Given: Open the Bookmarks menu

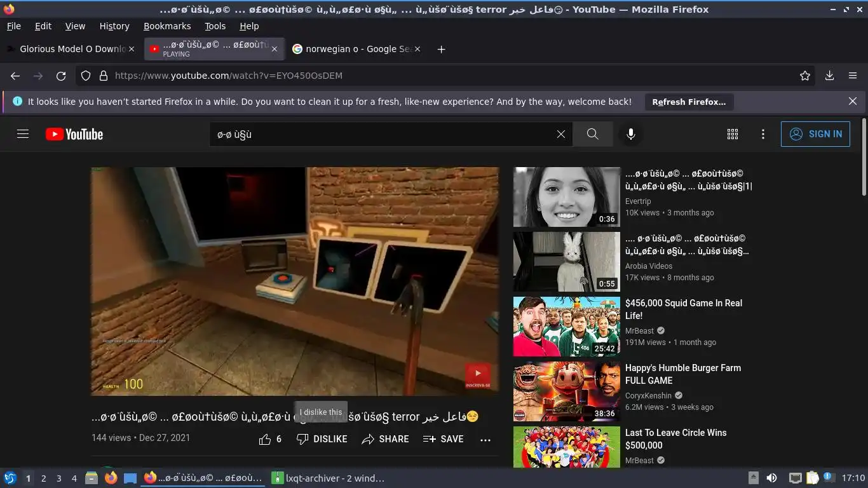Looking at the screenshot, I should coord(167,26).
